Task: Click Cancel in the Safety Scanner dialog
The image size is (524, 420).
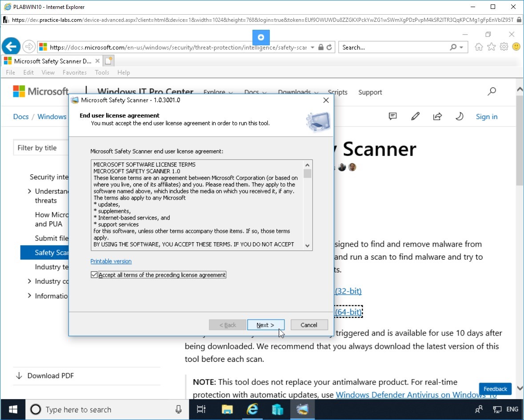Action: 309,325
